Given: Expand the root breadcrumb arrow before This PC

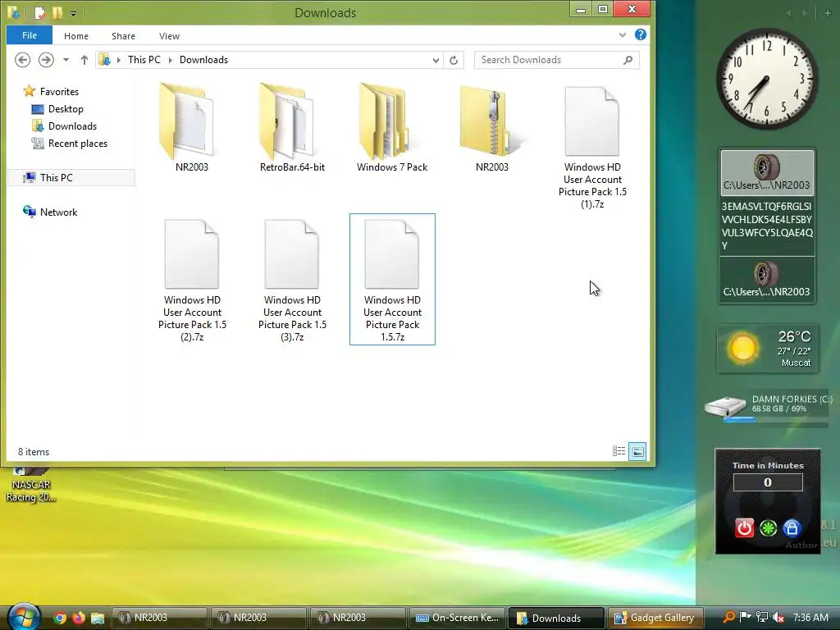Looking at the screenshot, I should tap(119, 60).
